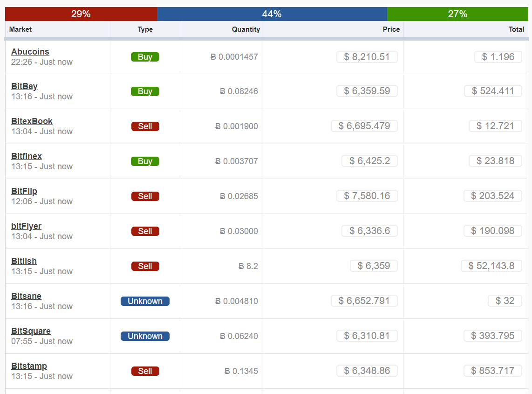The width and height of the screenshot is (532, 394).
Task: Click the Type column header
Action: click(145, 29)
